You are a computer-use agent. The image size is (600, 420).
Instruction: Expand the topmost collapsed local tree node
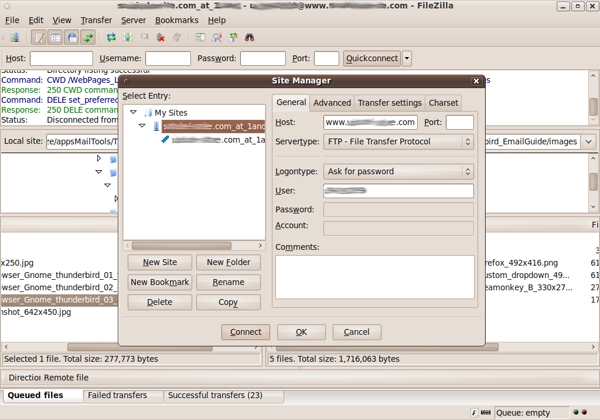coord(99,158)
